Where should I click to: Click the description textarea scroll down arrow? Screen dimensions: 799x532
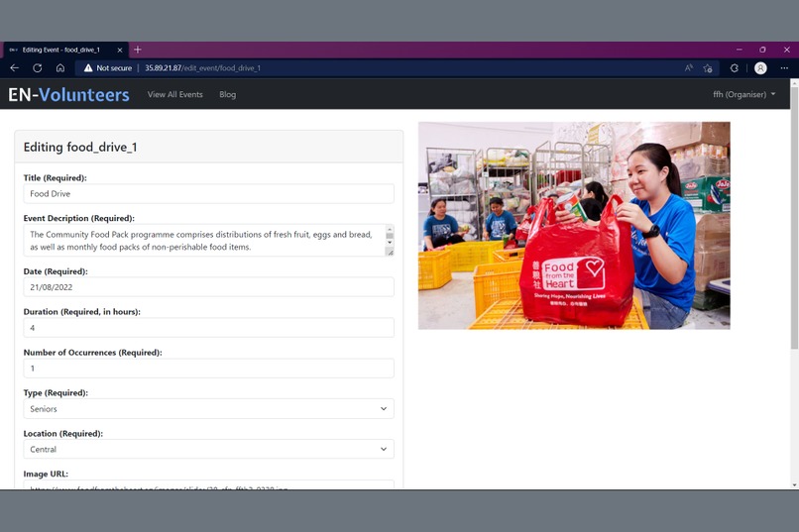(390, 243)
